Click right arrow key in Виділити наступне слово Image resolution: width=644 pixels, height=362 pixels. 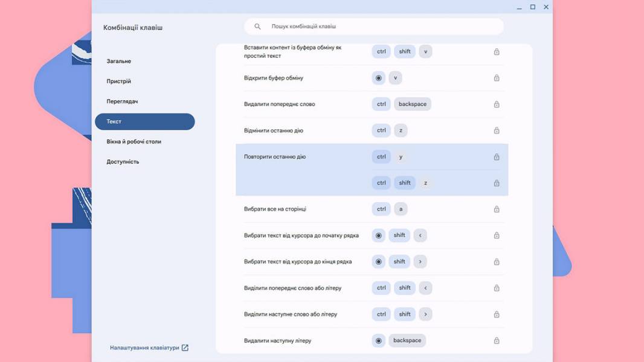[x=425, y=314]
